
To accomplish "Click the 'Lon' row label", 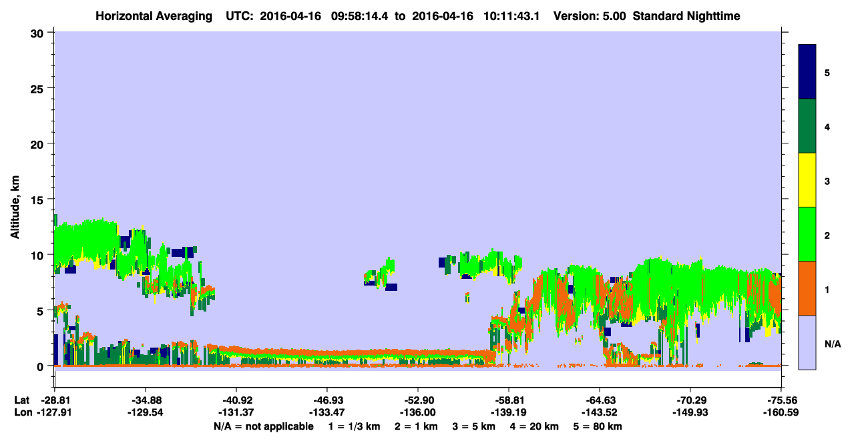I will click(x=23, y=413).
